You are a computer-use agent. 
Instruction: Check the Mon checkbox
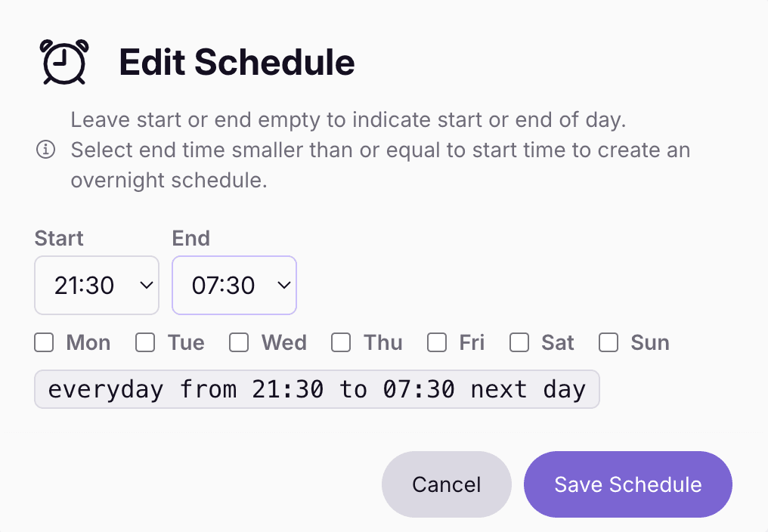tap(44, 342)
